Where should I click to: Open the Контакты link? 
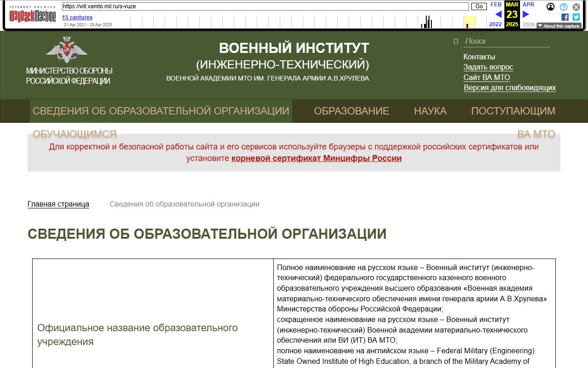479,57
